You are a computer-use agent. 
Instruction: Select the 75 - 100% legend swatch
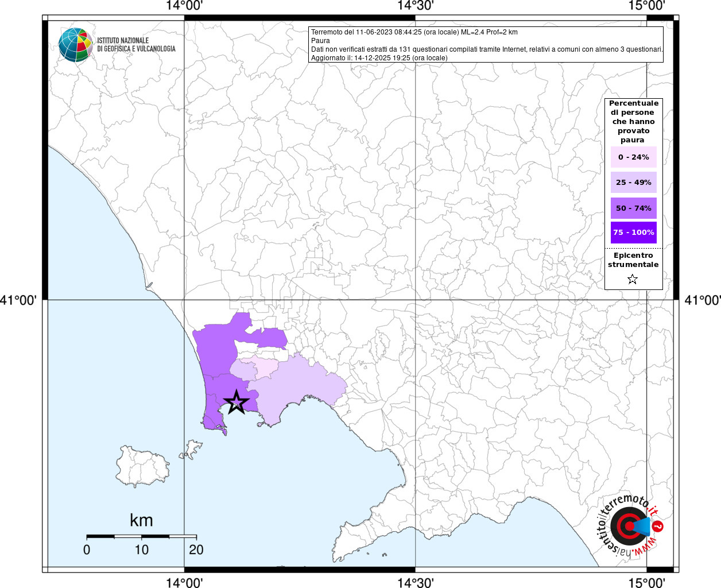633,233
